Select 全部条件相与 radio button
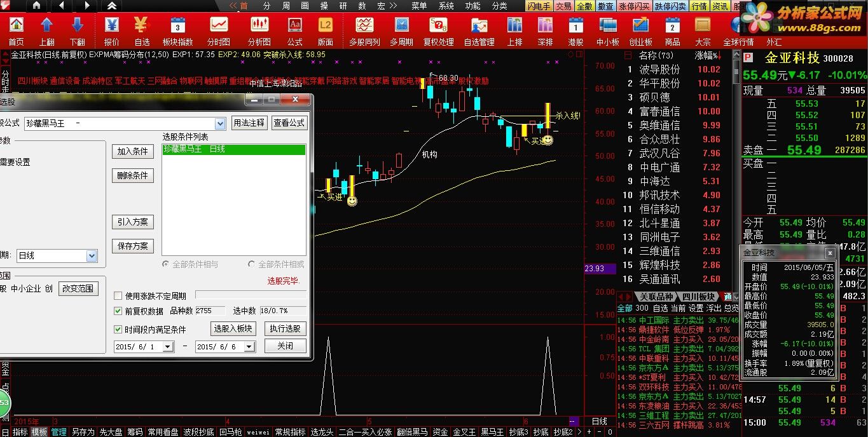This screenshot has width=868, height=437. [166, 264]
